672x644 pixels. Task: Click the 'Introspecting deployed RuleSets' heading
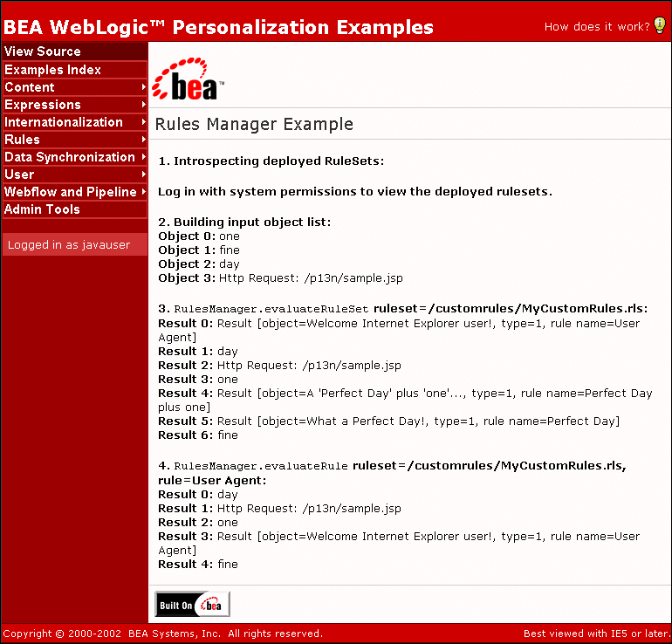click(271, 161)
